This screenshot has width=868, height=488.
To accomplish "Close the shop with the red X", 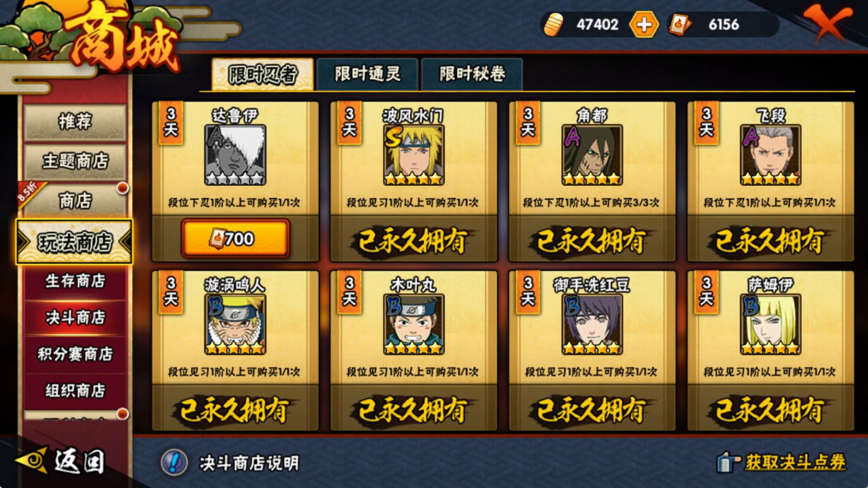I will point(827,24).
